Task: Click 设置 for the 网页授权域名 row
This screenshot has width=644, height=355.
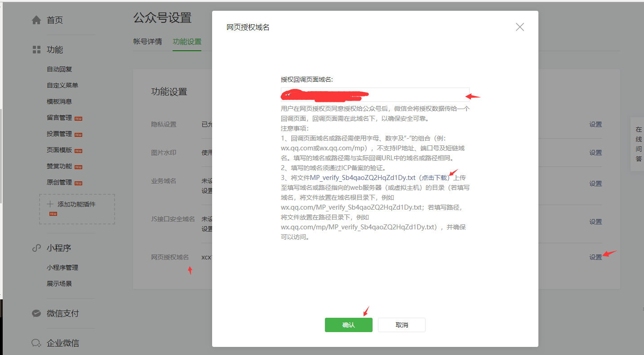Action: tap(595, 257)
